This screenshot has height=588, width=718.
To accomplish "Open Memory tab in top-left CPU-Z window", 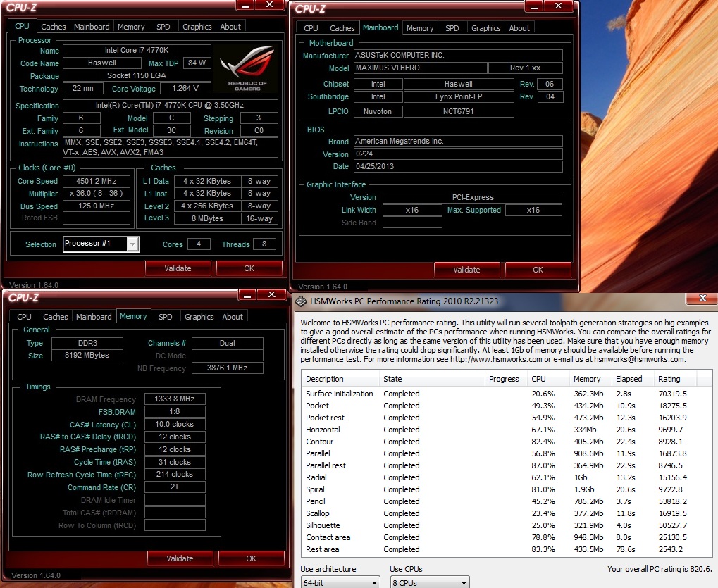I will pyautogui.click(x=131, y=27).
